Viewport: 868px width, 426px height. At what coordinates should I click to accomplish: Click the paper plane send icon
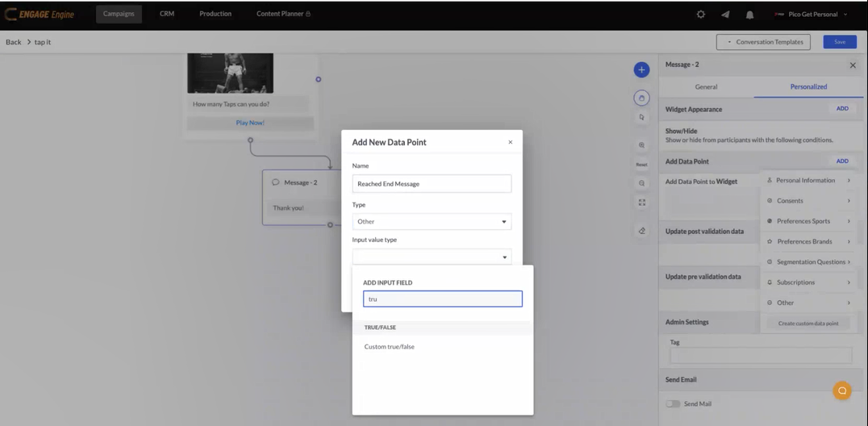725,15
